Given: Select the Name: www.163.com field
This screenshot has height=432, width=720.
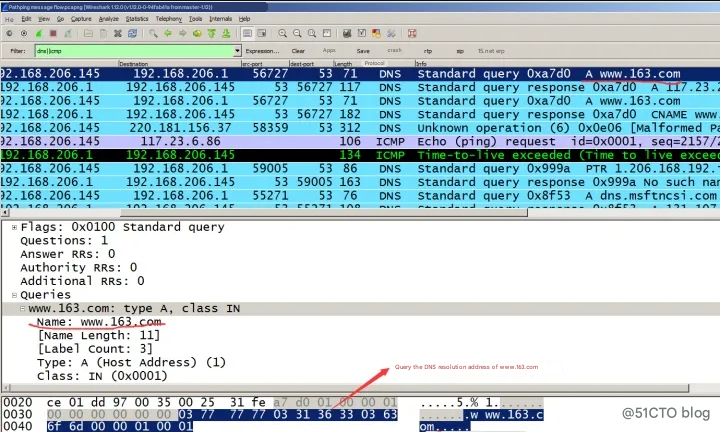Looking at the screenshot, I should [x=99, y=322].
